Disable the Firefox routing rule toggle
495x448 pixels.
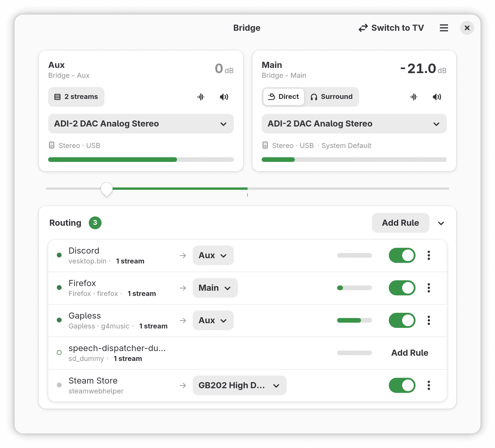coord(402,288)
